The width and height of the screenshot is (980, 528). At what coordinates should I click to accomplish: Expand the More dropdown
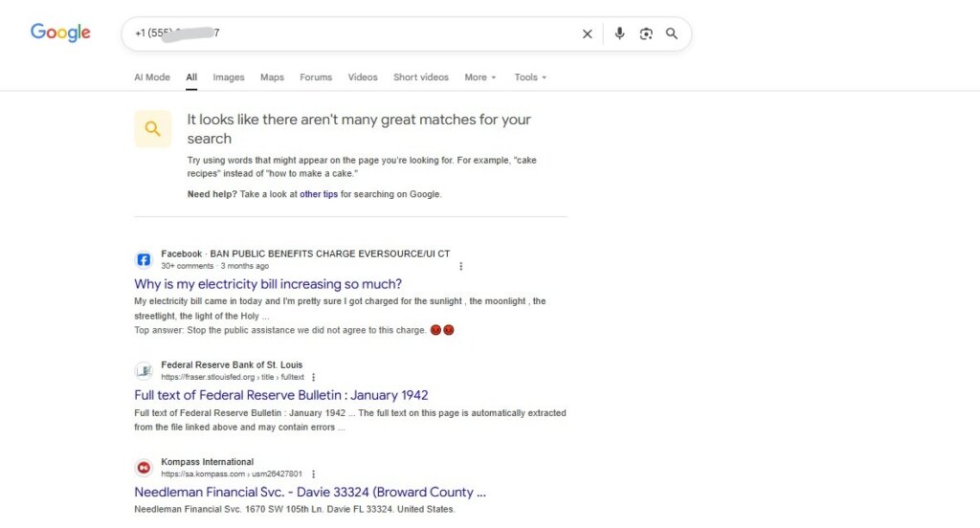point(480,77)
